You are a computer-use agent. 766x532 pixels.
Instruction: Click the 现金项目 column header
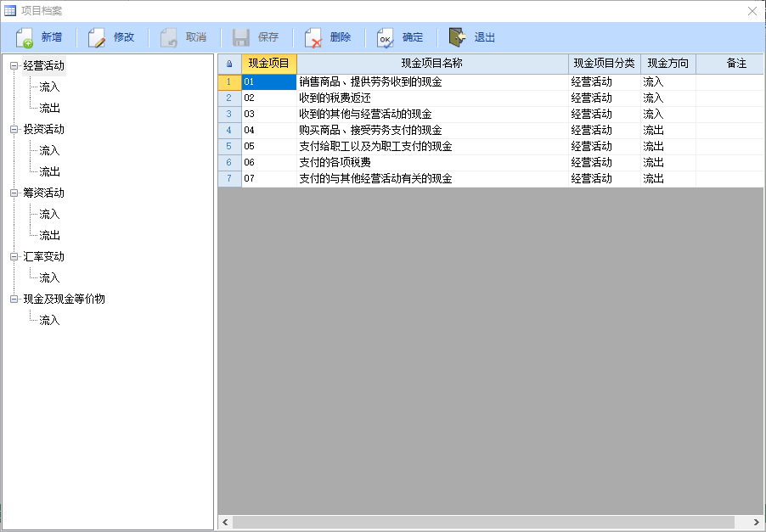269,64
